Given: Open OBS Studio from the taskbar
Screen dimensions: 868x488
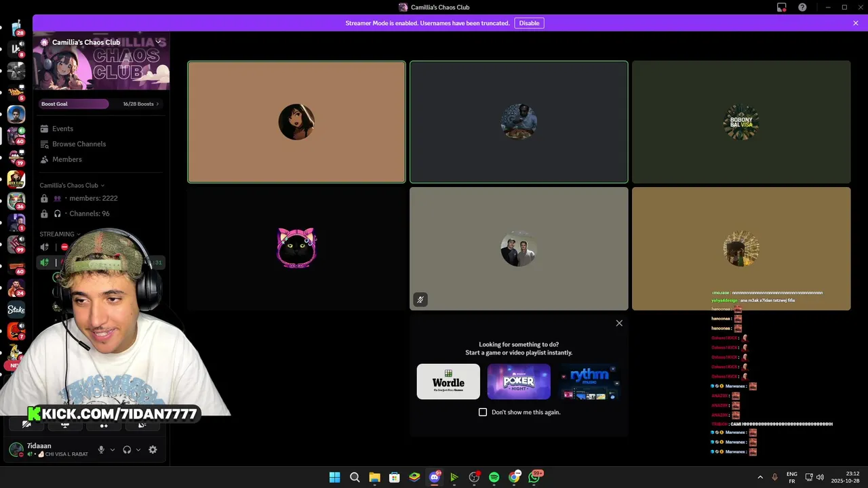Looking at the screenshot, I should click(474, 477).
